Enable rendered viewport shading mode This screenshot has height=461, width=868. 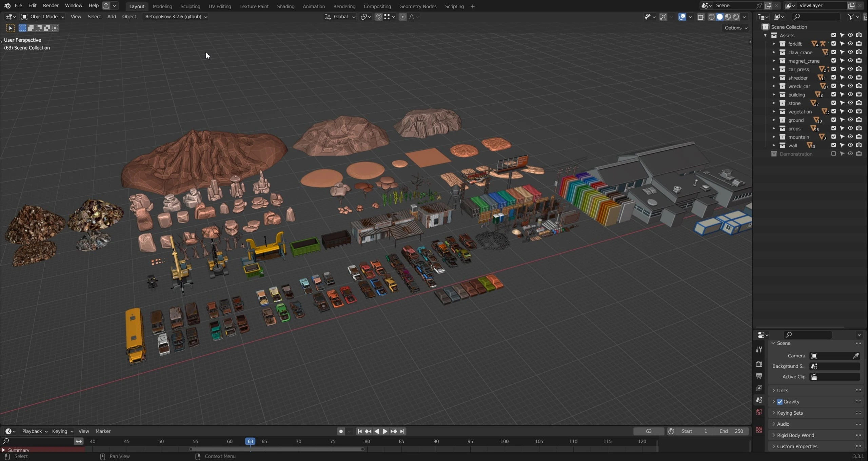(736, 17)
